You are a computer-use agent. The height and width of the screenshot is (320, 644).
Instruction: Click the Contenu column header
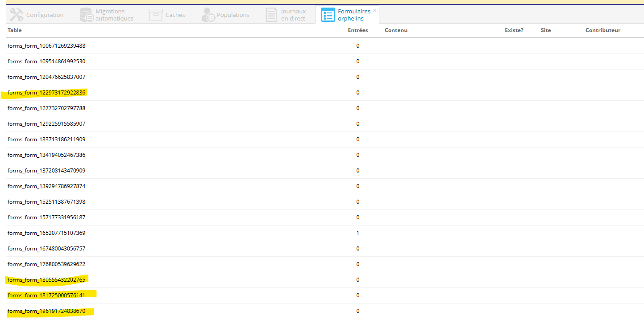click(x=396, y=30)
